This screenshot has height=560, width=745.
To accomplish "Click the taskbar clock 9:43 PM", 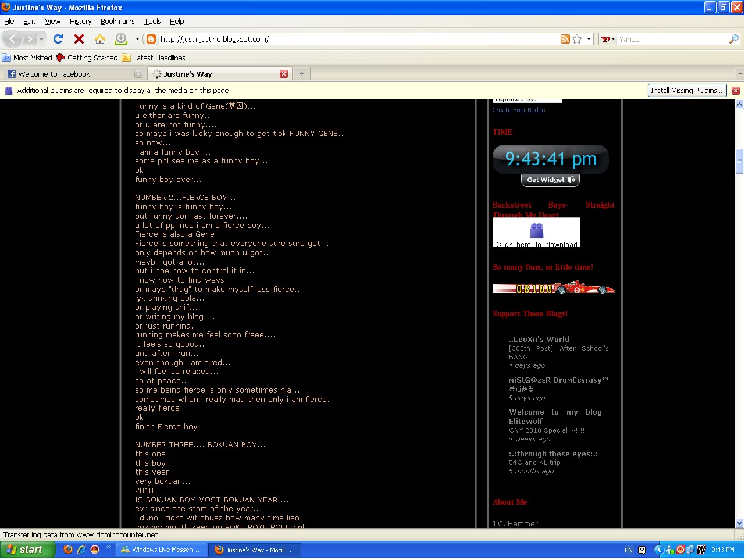I will 723,550.
